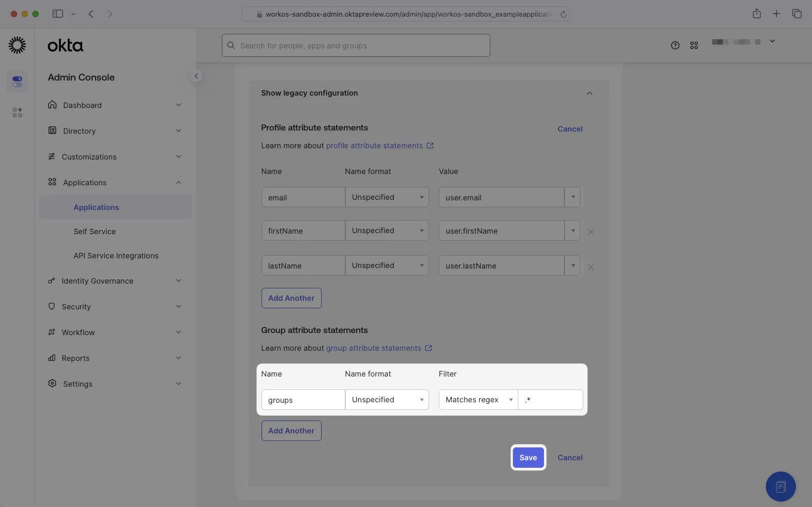Open the Applications submenu item
This screenshot has height=507, width=812.
click(115, 207)
